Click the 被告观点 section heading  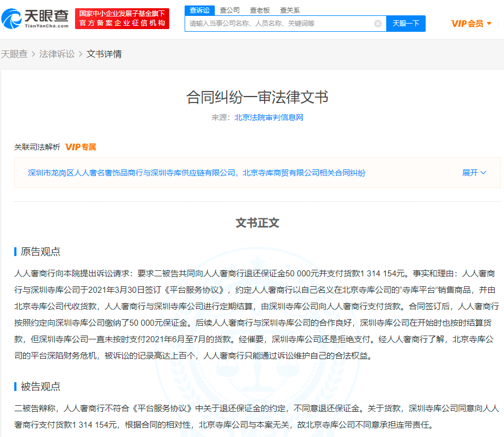click(41, 387)
